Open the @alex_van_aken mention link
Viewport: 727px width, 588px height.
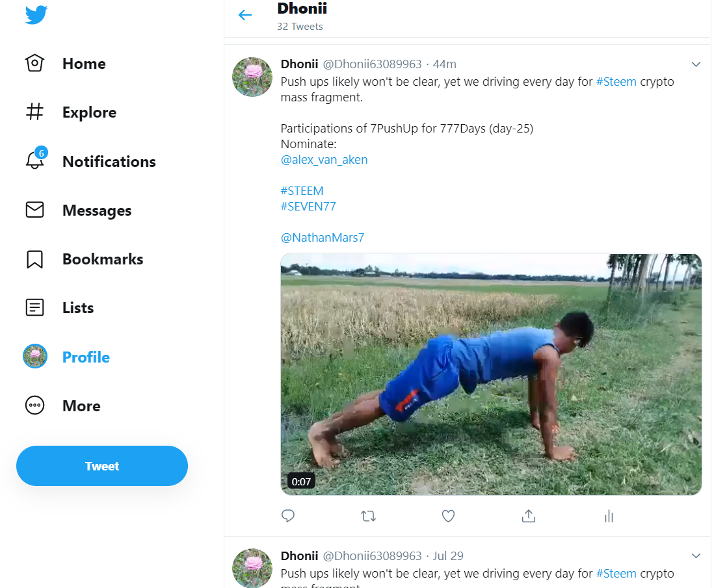point(324,160)
